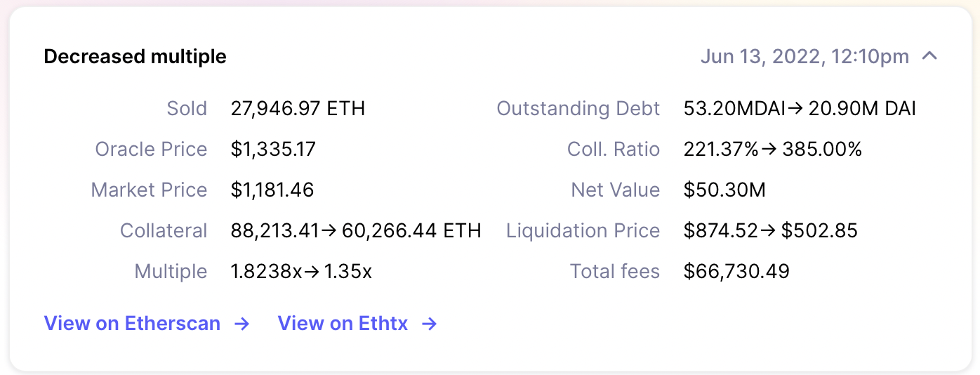Screen dimensions: 980x375
Task: Open the View on Etherscan link
Action: click(132, 324)
